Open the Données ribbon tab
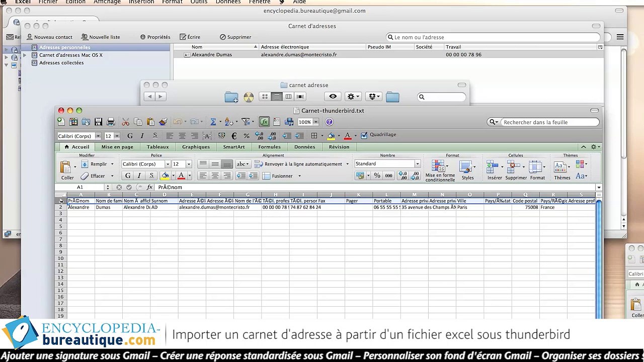The width and height of the screenshot is (644, 362). pos(305,147)
